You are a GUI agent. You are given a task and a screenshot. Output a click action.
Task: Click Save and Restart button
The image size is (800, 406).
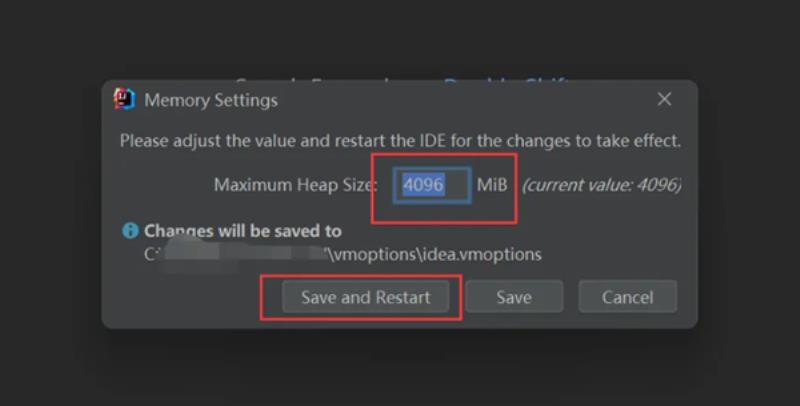coord(365,297)
